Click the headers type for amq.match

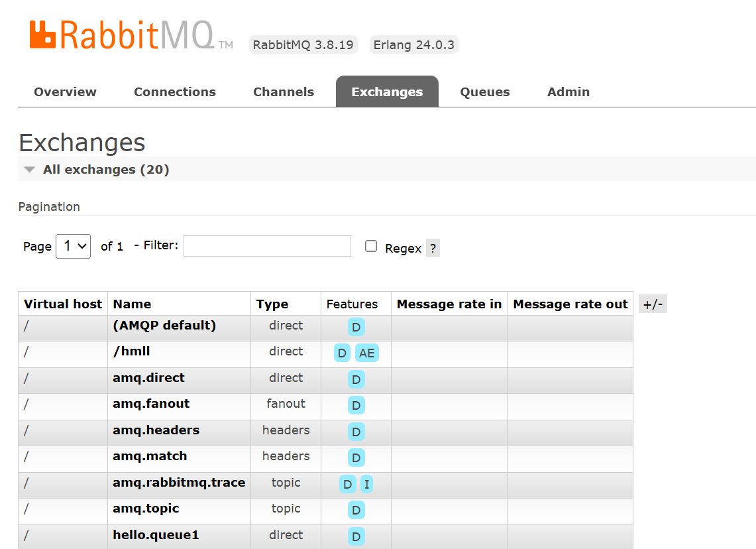tap(286, 456)
